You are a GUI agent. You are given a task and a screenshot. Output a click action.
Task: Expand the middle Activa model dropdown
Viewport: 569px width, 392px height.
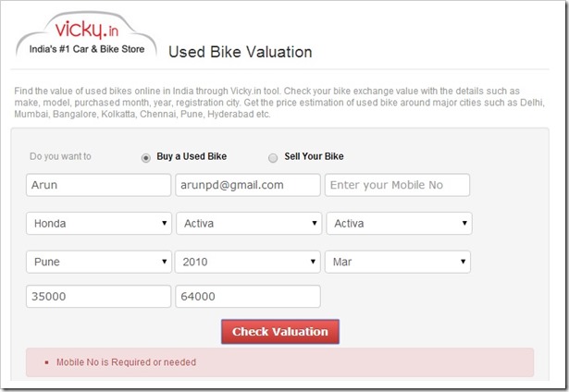[247, 224]
